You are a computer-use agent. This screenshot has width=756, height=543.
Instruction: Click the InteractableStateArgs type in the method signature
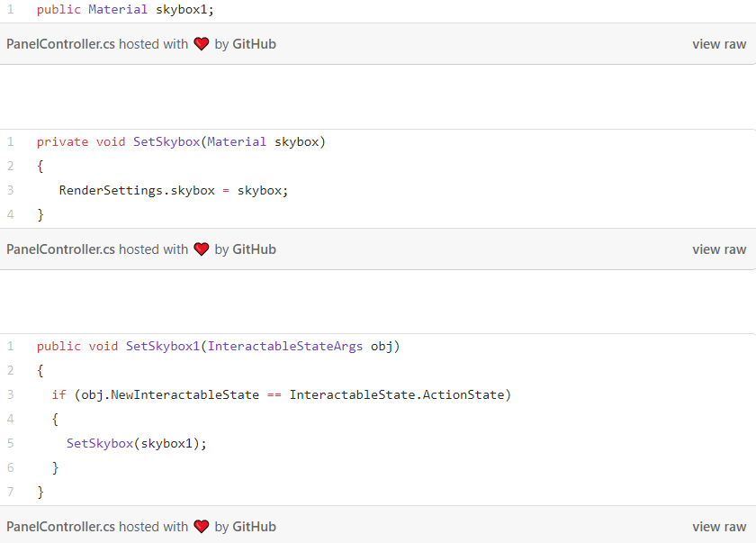pos(285,346)
